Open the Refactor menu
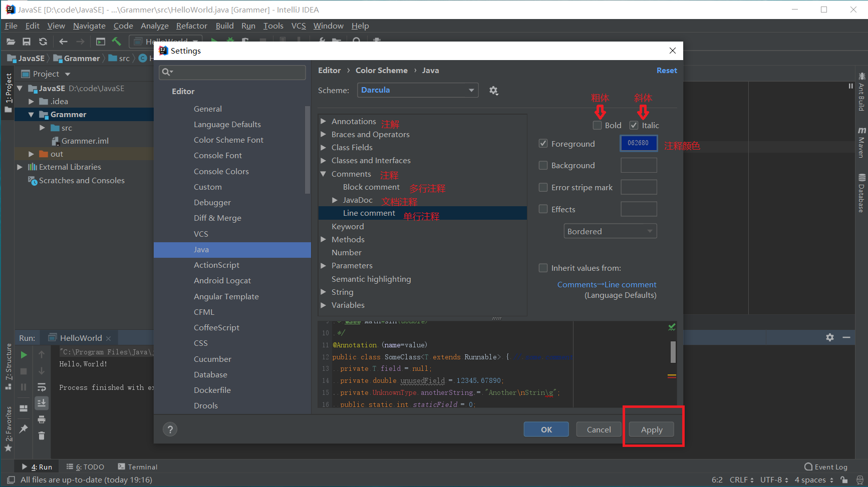Image resolution: width=868 pixels, height=487 pixels. [x=191, y=26]
